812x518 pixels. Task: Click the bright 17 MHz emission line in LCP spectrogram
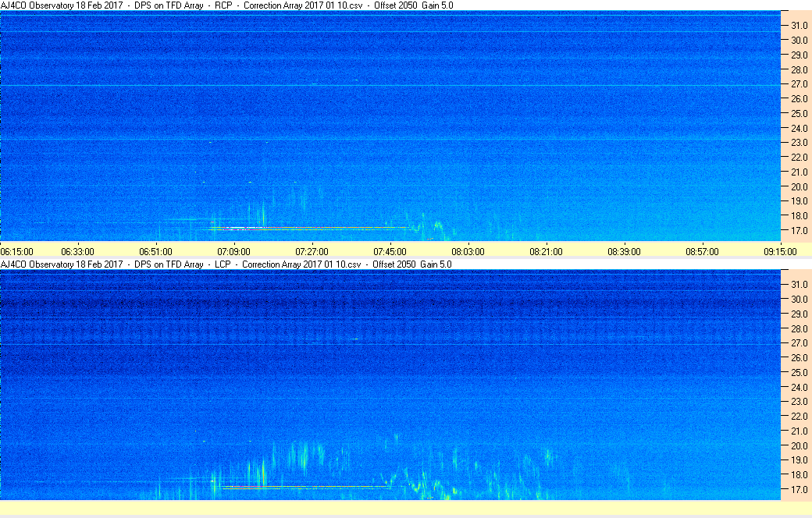(305, 487)
